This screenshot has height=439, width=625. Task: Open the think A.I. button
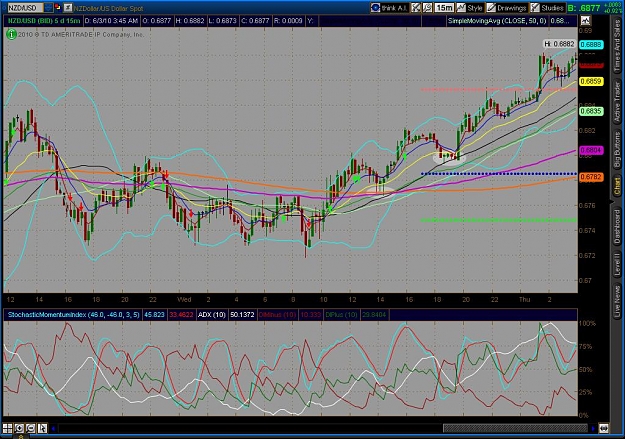point(389,8)
